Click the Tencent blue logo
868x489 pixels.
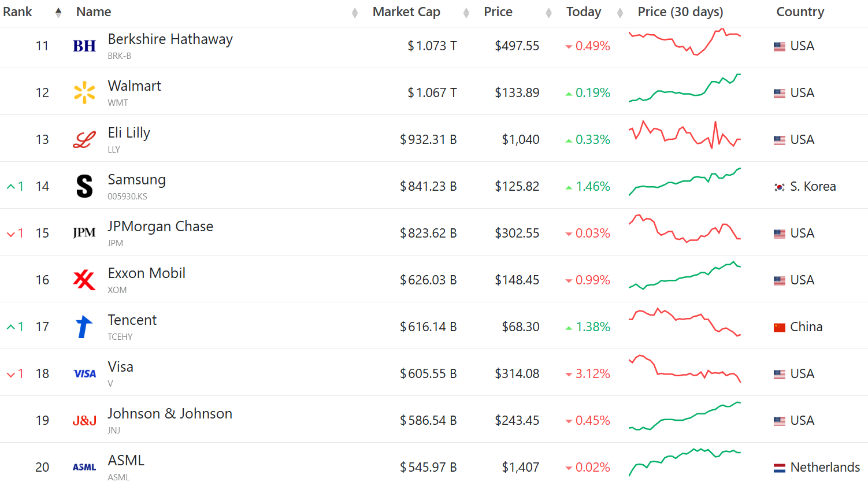84,327
